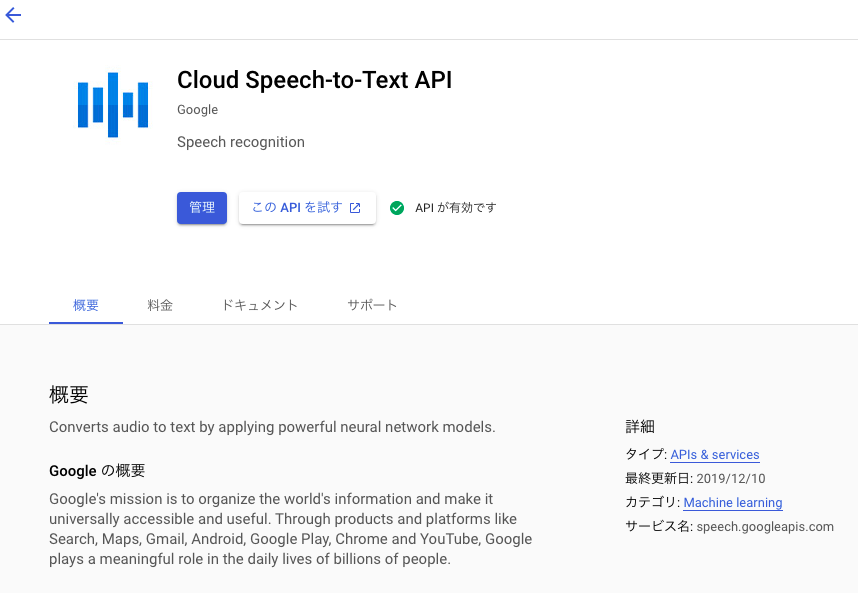Image resolution: width=858 pixels, height=593 pixels.
Task: Switch to the サポート tab
Action: click(372, 305)
